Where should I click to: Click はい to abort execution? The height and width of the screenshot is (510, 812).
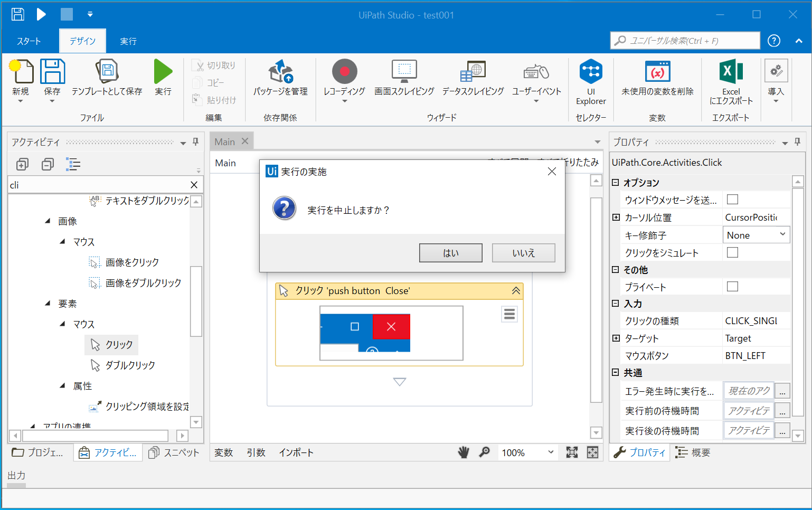coord(450,252)
